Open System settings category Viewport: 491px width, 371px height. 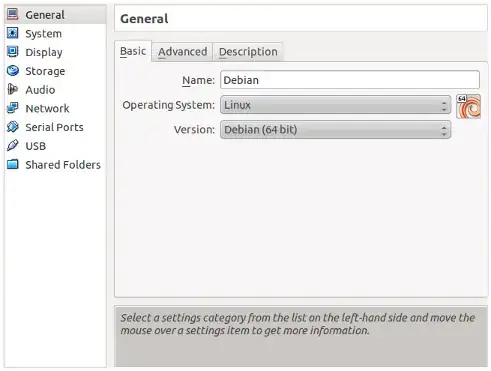pos(55,33)
